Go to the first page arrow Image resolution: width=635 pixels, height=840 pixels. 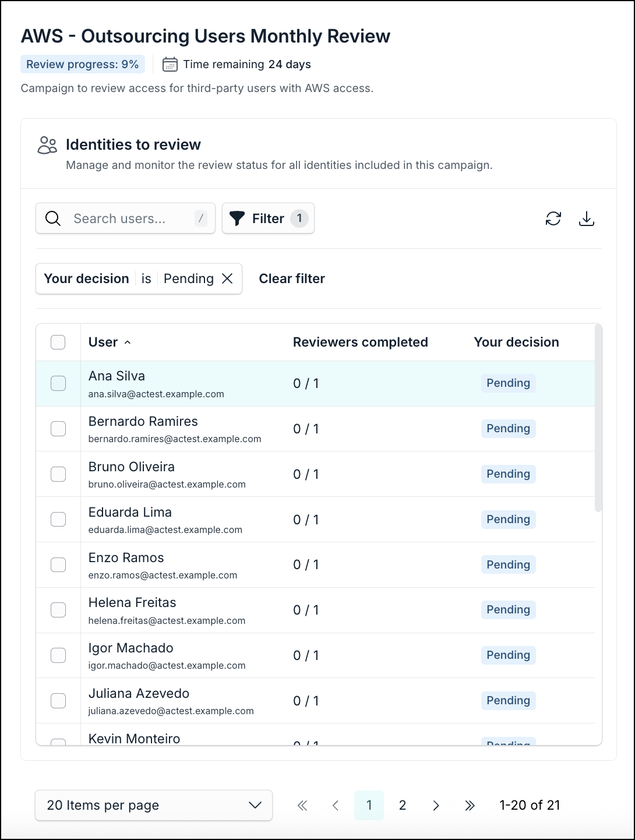pyautogui.click(x=302, y=805)
